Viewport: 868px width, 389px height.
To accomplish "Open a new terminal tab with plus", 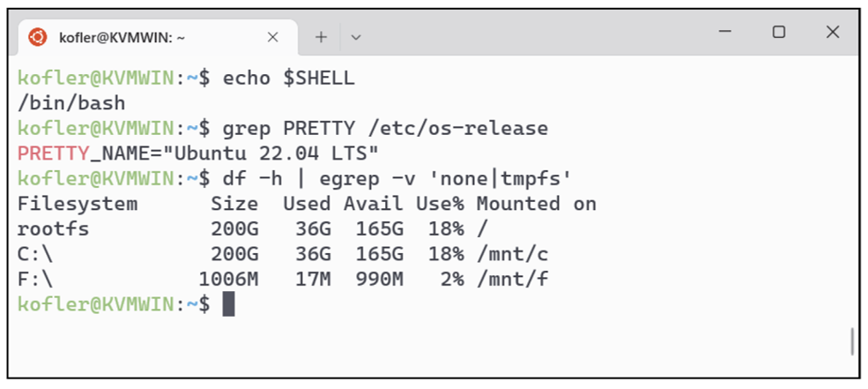I will point(322,37).
